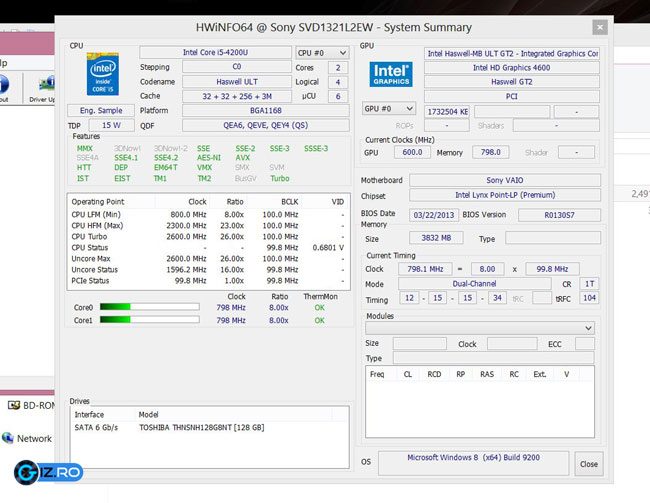Click the Intel Core i5 CPU logo

[102, 74]
